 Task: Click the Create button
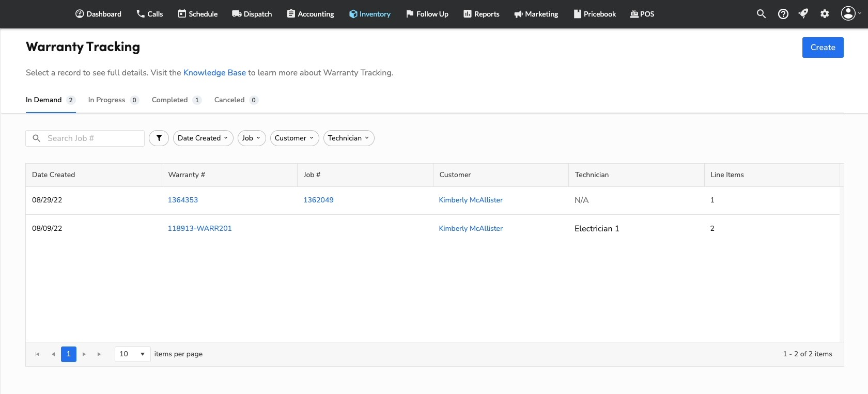823,48
